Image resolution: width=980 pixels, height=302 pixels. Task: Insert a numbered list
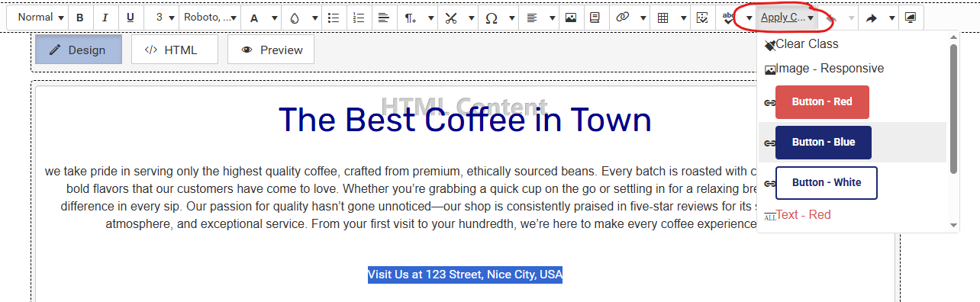coord(359,18)
